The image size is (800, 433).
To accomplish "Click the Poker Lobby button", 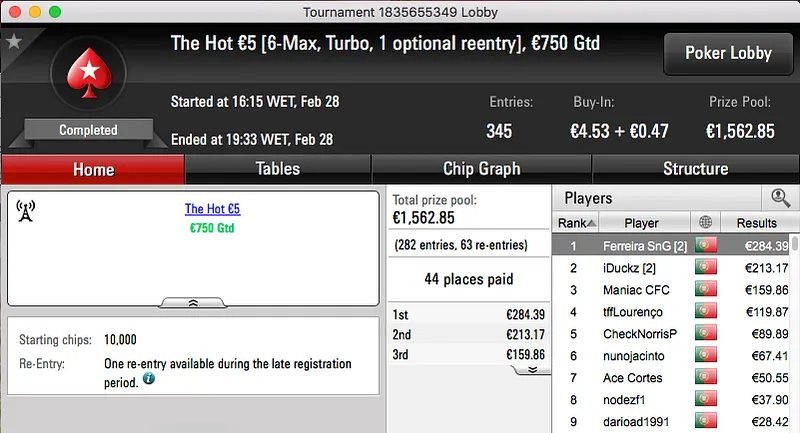I will 726,54.
